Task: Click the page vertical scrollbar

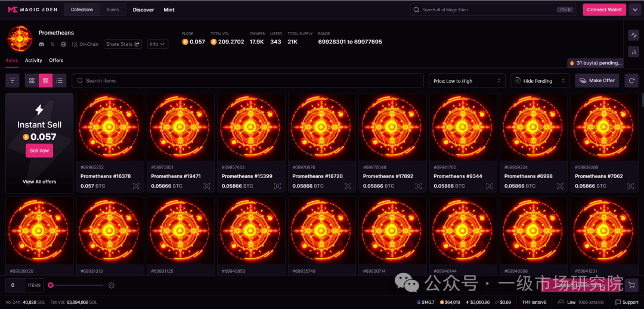Action: pos(642,99)
